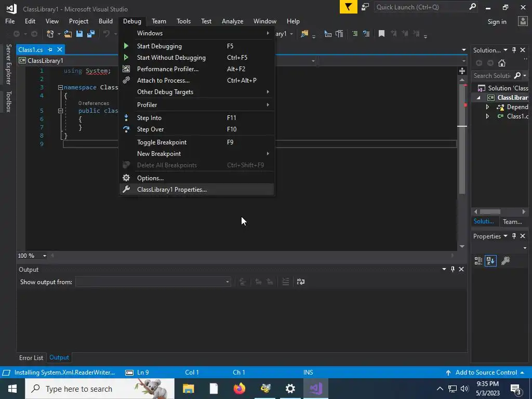The image size is (532, 399).
Task: Click the Find in Files toolbar icon
Action: coord(304,34)
